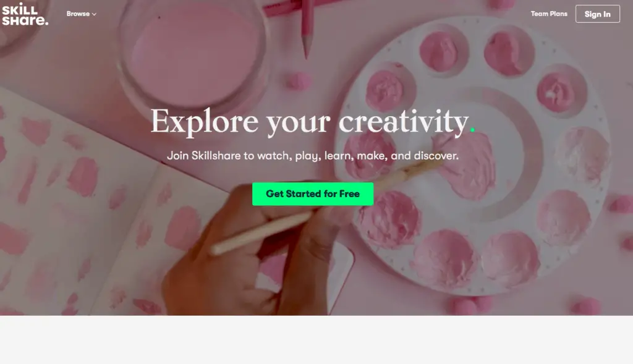The width and height of the screenshot is (633, 364).
Task: Open the Team Plans link
Action: click(549, 14)
